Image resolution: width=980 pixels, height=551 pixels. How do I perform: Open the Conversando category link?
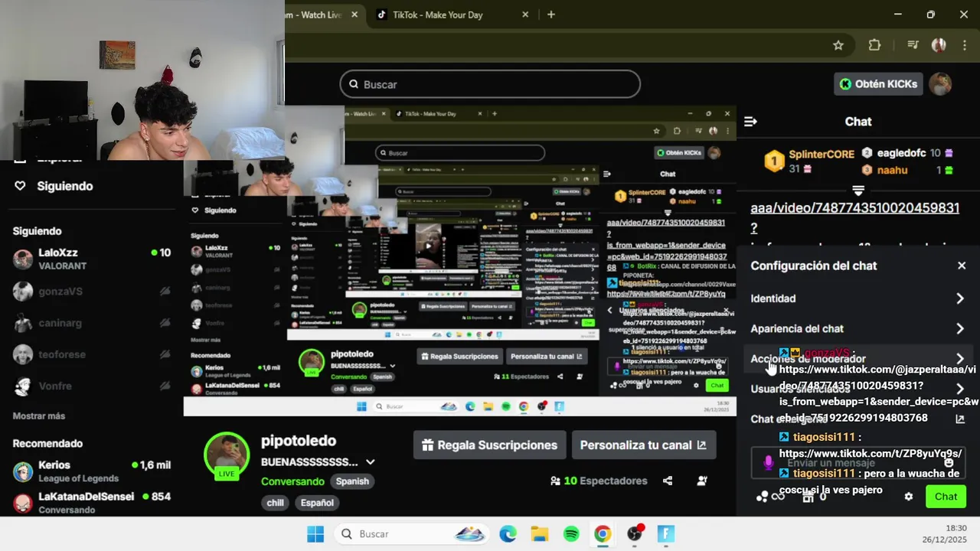click(292, 481)
